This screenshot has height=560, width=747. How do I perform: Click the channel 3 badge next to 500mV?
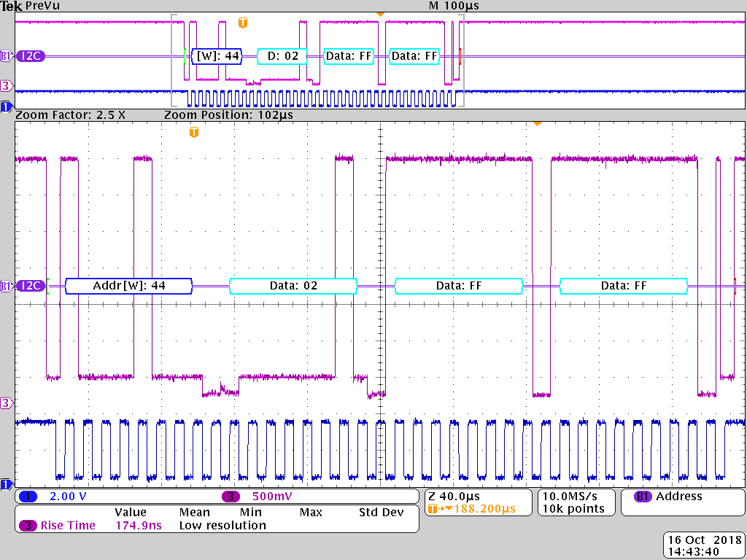(231, 497)
